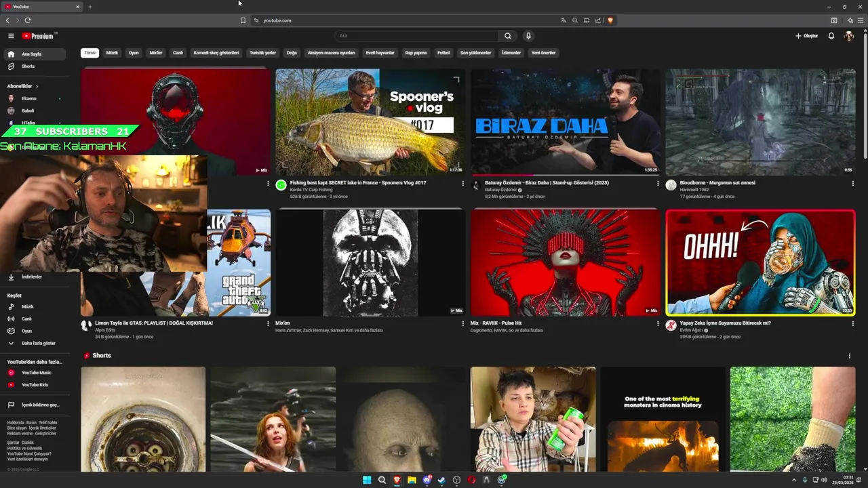Expand the Abonelikler section chevron

pyautogui.click(x=37, y=86)
